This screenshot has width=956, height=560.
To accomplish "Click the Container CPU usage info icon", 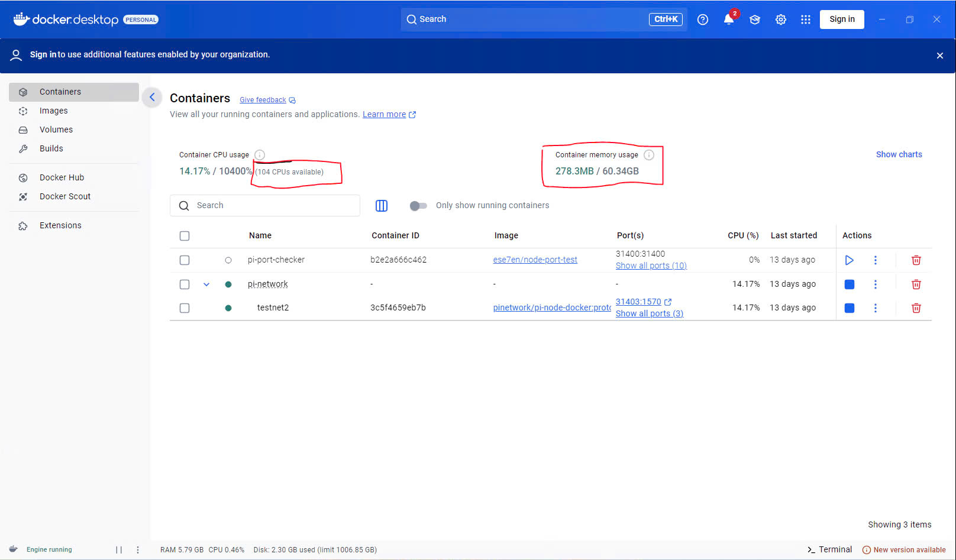I will [260, 155].
